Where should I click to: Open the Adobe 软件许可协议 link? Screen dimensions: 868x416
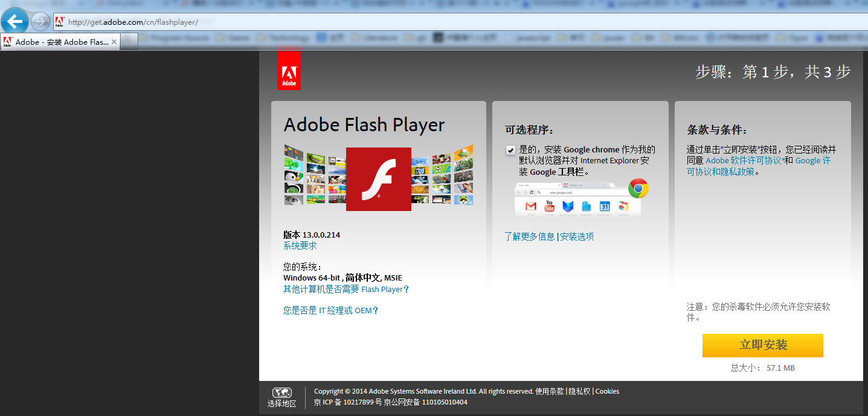pyautogui.click(x=744, y=160)
